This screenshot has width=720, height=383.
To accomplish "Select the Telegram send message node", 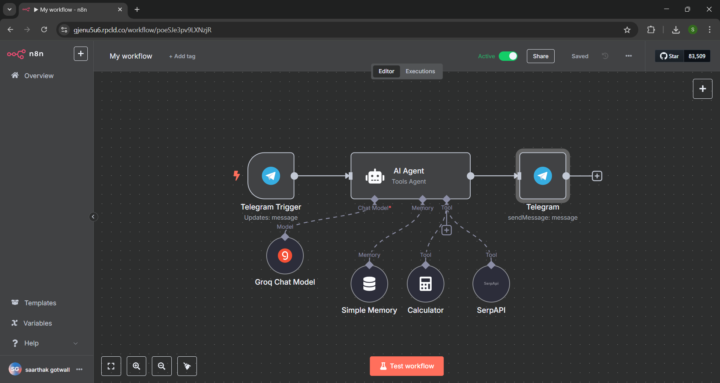I will [543, 176].
